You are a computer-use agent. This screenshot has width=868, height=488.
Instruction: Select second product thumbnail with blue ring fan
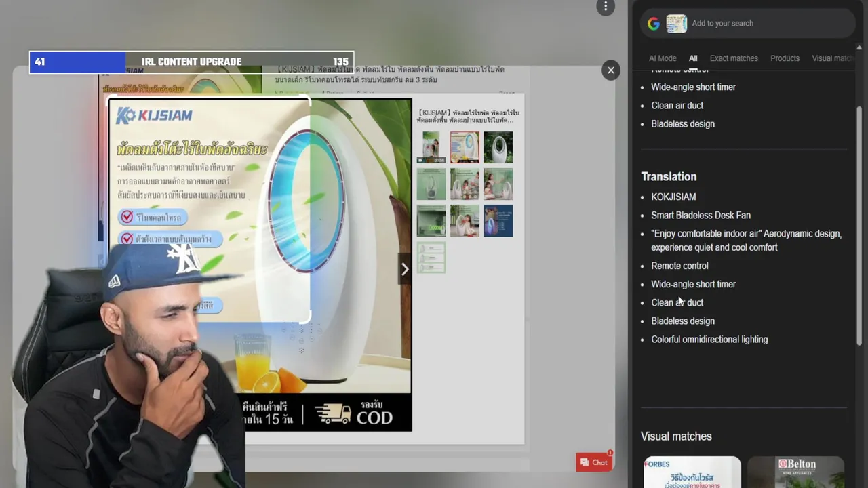(x=465, y=148)
